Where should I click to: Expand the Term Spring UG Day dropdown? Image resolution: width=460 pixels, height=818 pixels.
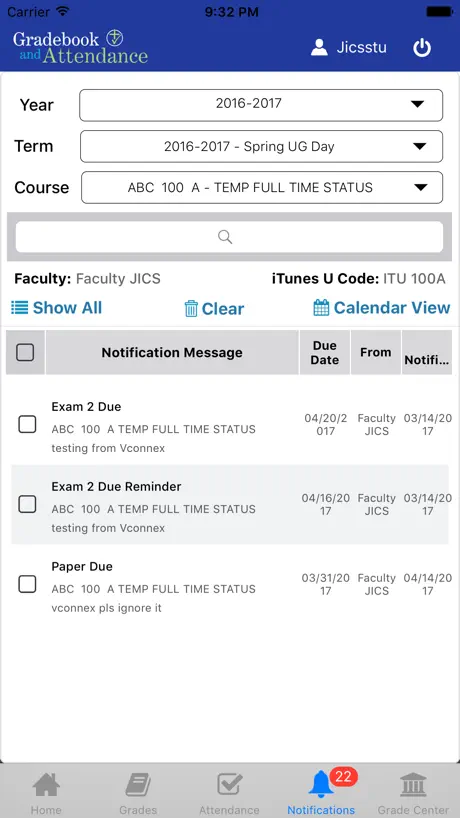pos(261,147)
